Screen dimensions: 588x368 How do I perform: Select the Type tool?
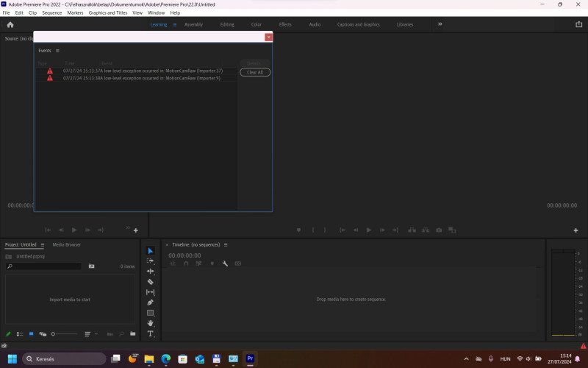click(x=151, y=333)
